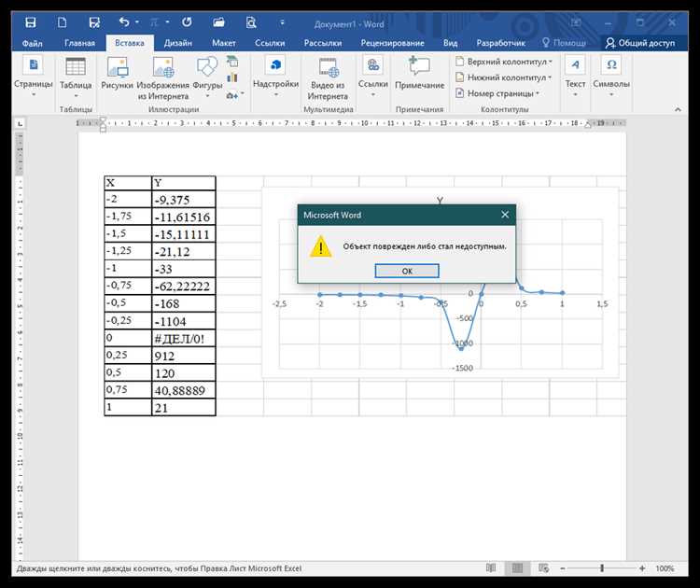Click the 40,88889 table cell
This screenshot has width=700, height=588.
pos(184,390)
